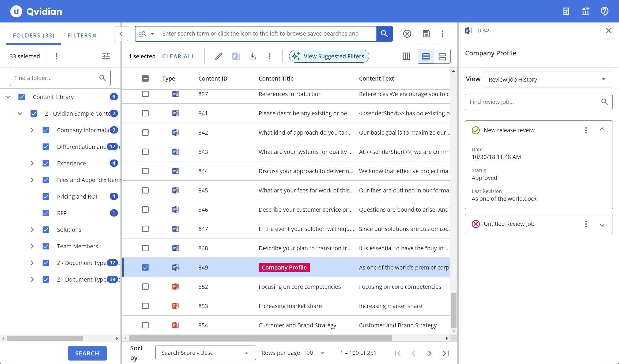Click the Find review job input field
Screen dimensions: 619x364
[x=539, y=102]
